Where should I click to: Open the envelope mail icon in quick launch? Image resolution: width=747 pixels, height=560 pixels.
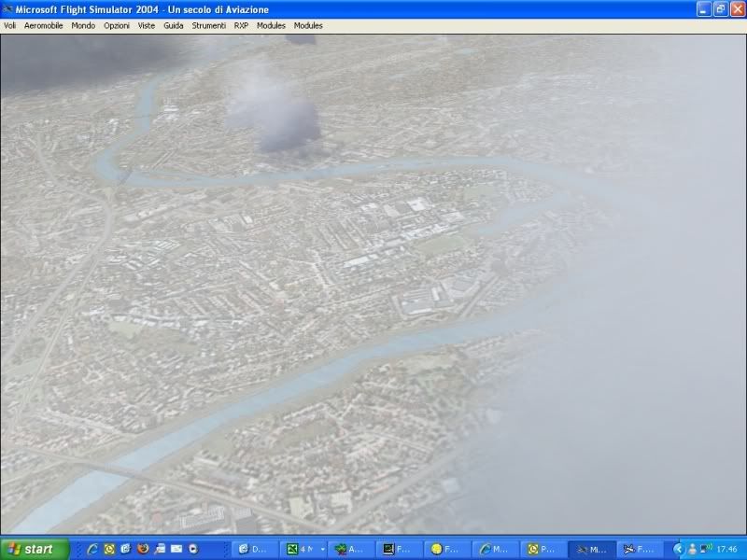pyautogui.click(x=176, y=549)
